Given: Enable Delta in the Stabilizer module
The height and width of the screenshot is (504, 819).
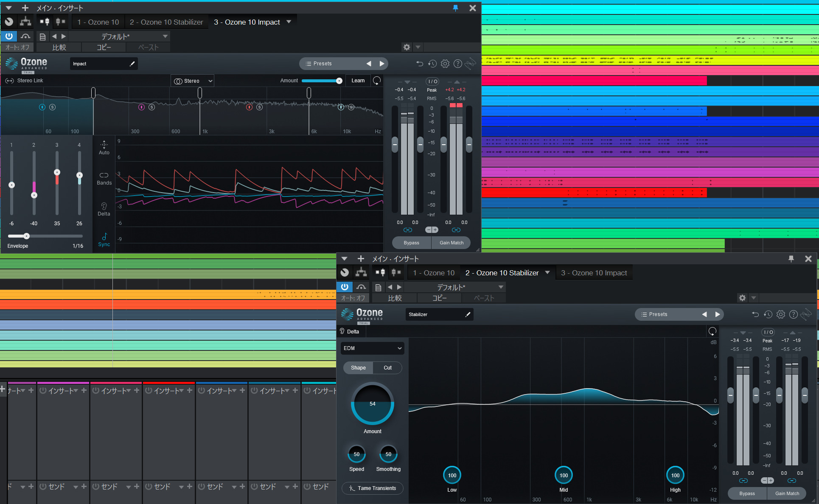Looking at the screenshot, I should [x=350, y=331].
